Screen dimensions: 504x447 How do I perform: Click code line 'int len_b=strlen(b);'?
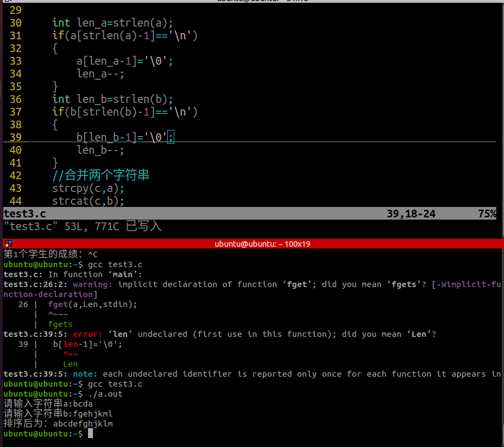point(112,99)
